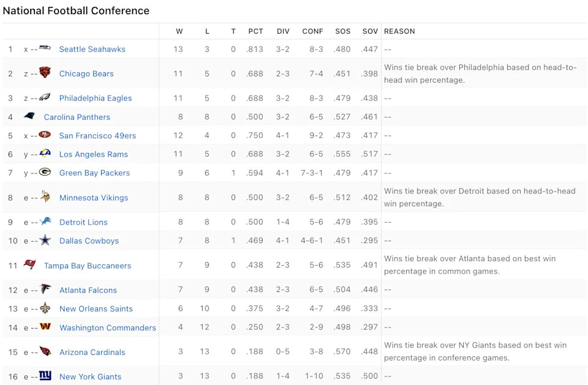Open the Detroit Lions team link
This screenshot has height=385, width=588.
83,222
